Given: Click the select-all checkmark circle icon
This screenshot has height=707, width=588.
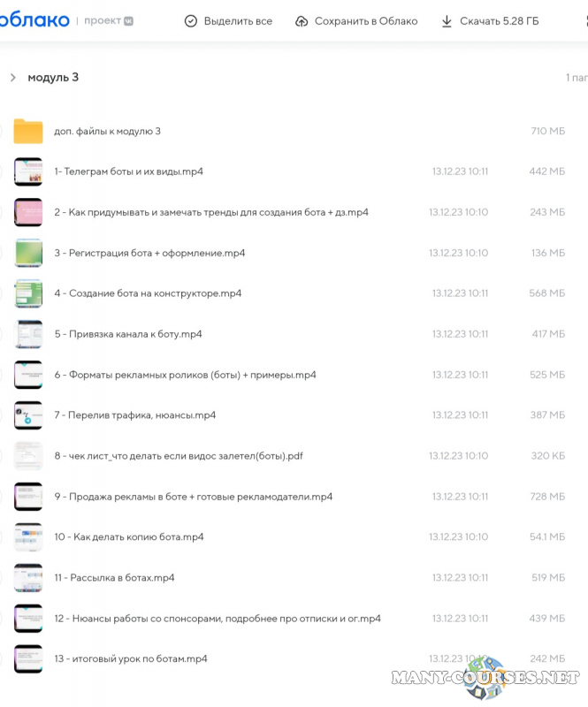Looking at the screenshot, I should click(191, 21).
